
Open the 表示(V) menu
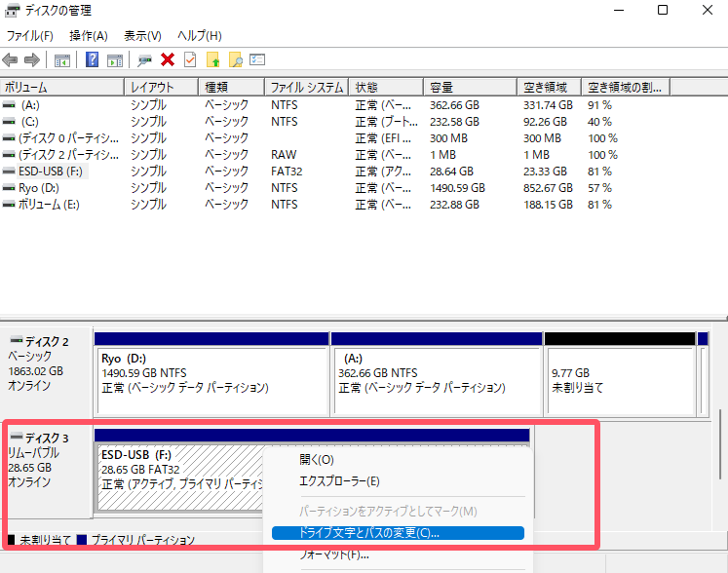click(x=142, y=36)
